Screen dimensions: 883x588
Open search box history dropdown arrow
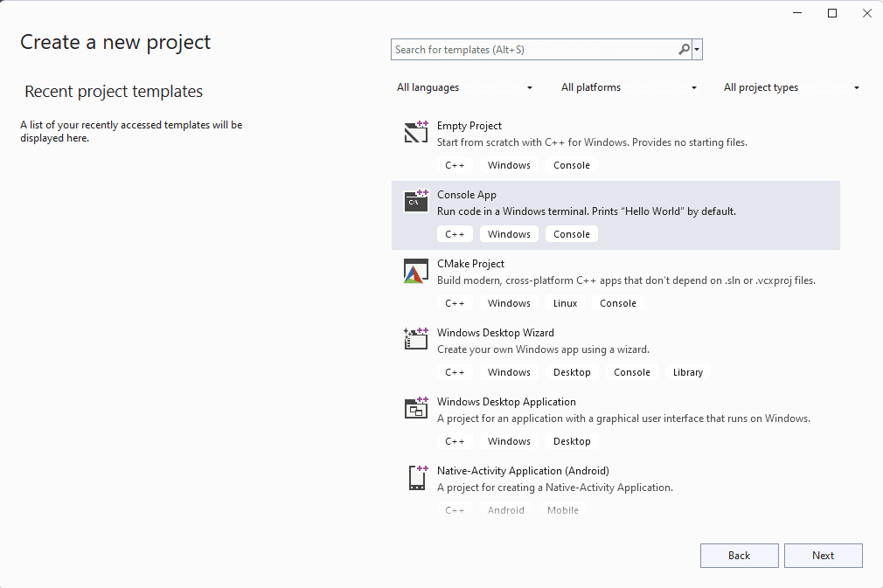pos(697,50)
